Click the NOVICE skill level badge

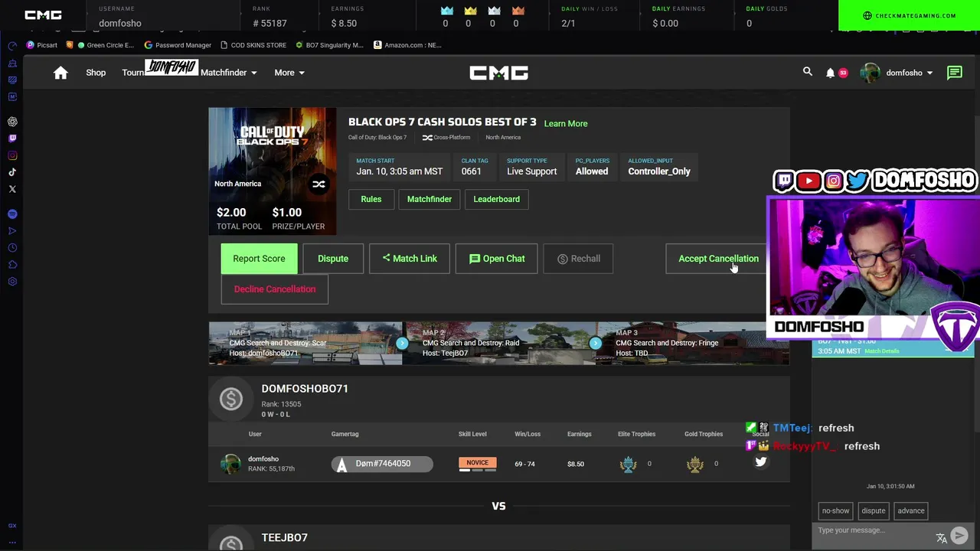tap(477, 462)
